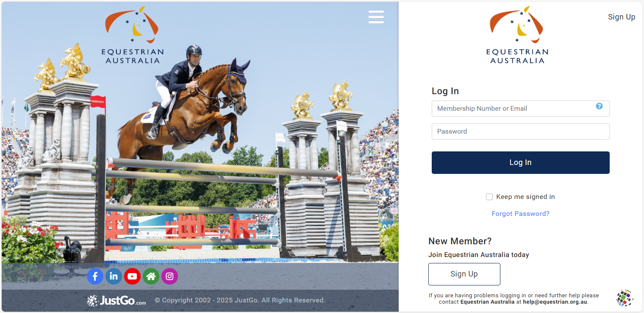This screenshot has width=644, height=313.
Task: Select the Password input field
Action: pos(520,131)
